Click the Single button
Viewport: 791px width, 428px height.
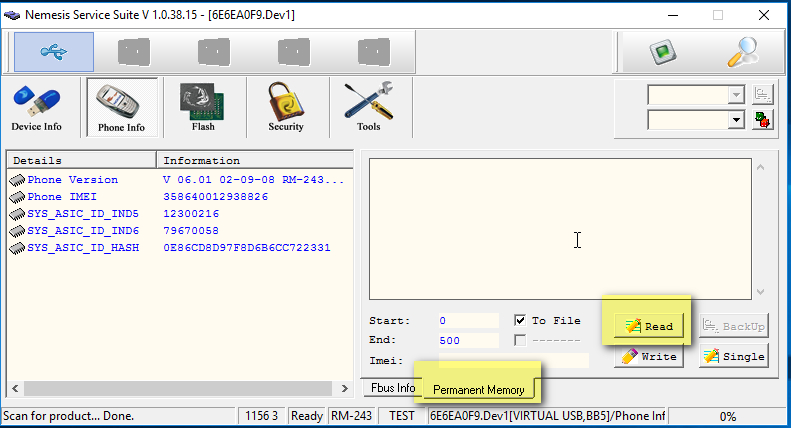[x=734, y=356]
